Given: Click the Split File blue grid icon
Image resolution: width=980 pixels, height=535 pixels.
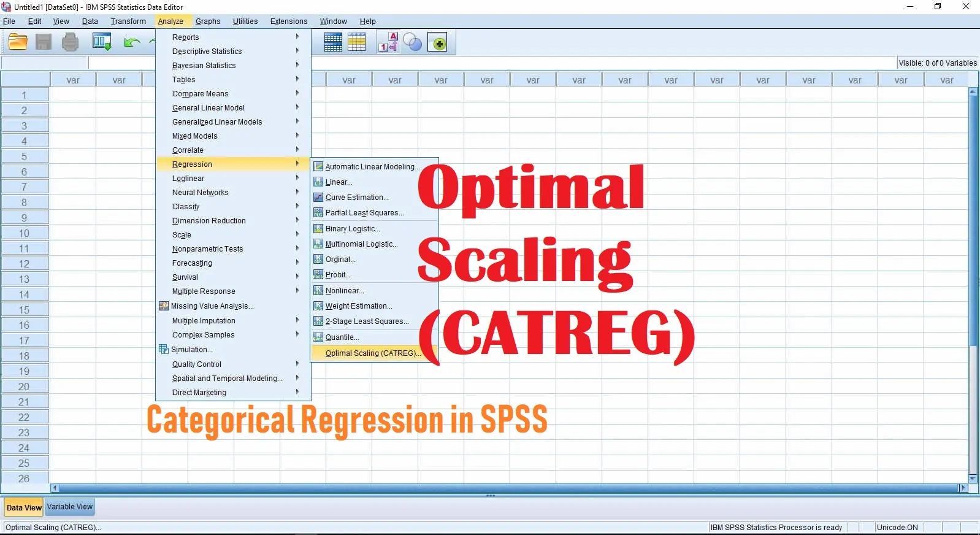Looking at the screenshot, I should [333, 42].
